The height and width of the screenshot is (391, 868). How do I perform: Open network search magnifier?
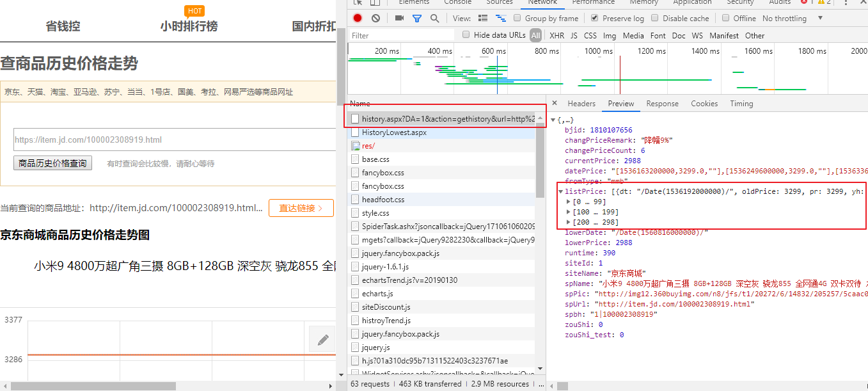(x=435, y=19)
